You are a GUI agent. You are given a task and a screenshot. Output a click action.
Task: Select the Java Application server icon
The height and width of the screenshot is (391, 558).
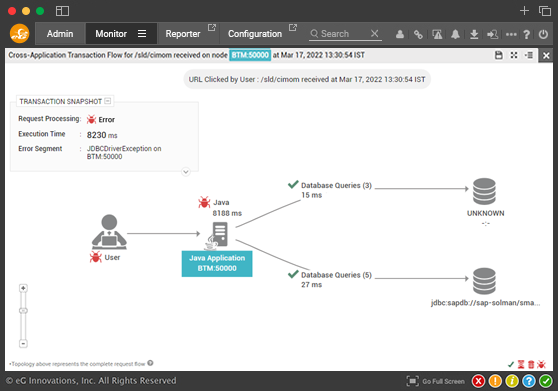(x=217, y=236)
